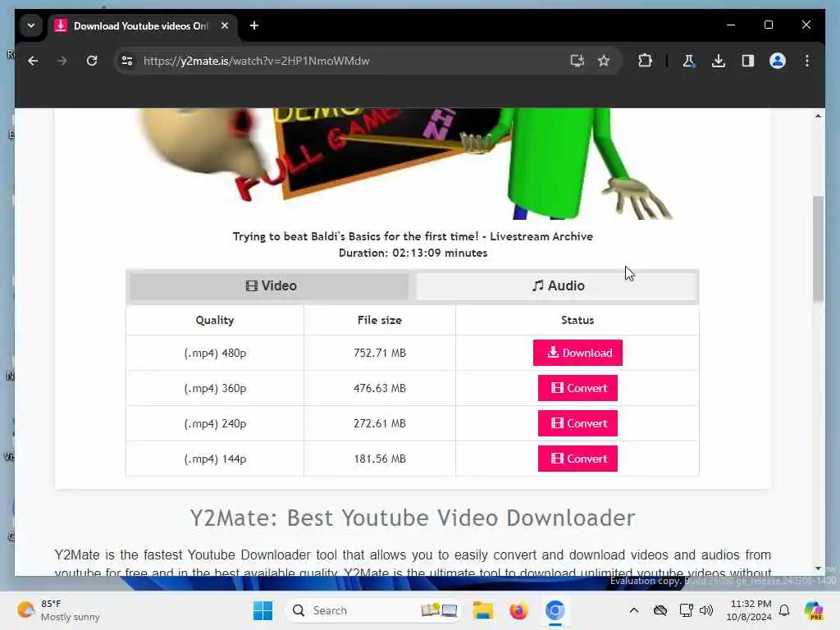The height and width of the screenshot is (630, 840).
Task: Toggle the browser side panel
Action: (748, 61)
